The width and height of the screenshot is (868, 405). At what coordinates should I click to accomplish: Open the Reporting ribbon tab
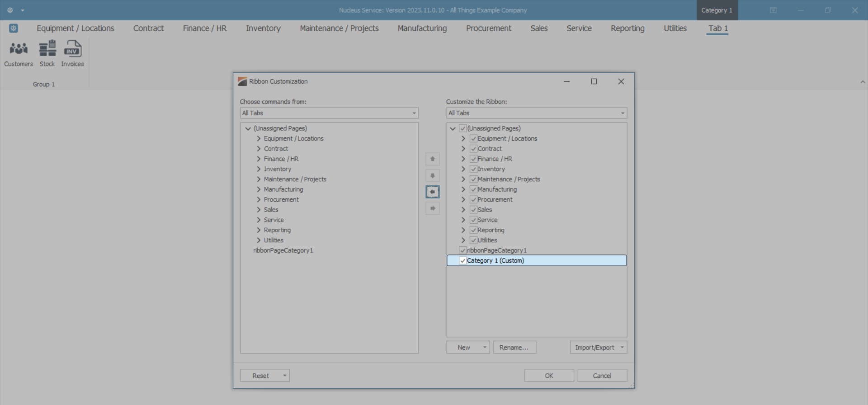tap(627, 28)
